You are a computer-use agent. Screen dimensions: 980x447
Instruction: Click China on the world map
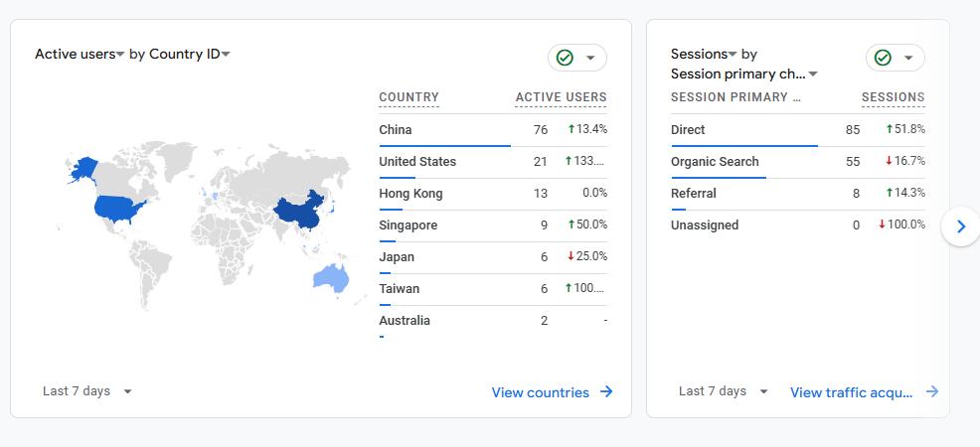tap(300, 213)
